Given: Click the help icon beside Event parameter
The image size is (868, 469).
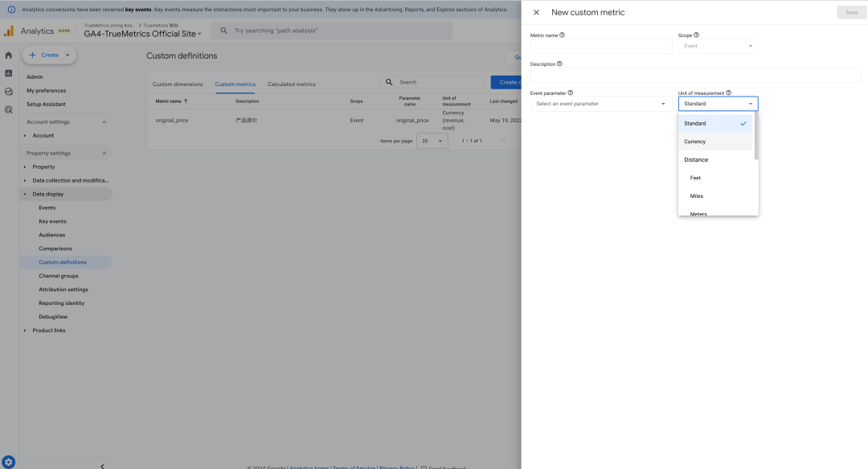Looking at the screenshot, I should (570, 93).
